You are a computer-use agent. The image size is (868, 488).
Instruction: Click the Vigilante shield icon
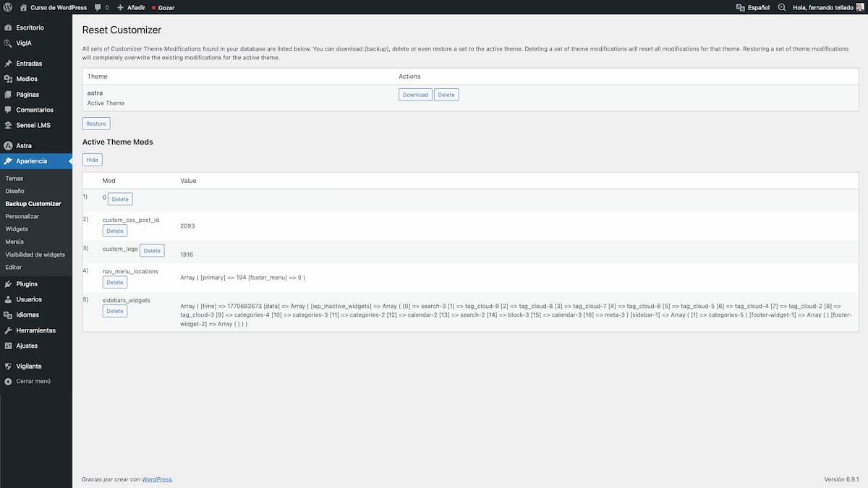click(8, 366)
